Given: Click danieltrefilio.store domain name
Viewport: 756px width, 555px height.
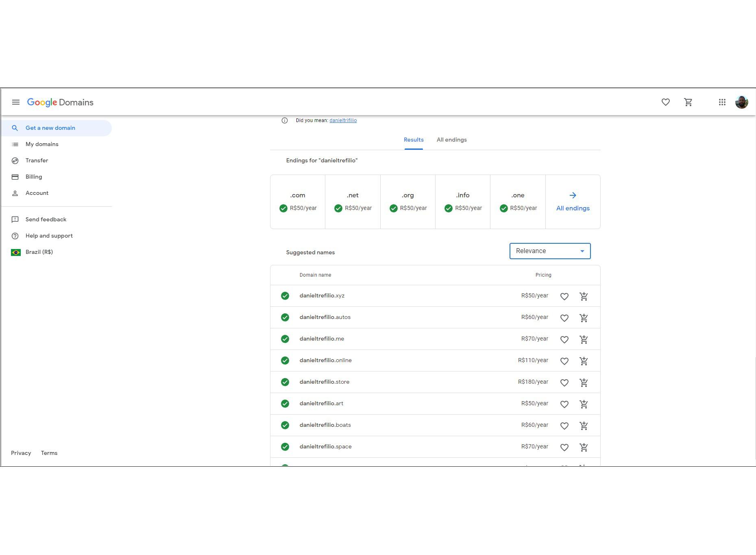Looking at the screenshot, I should pos(325,382).
